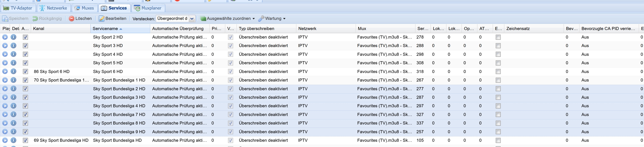Select the Services tab

(114, 8)
